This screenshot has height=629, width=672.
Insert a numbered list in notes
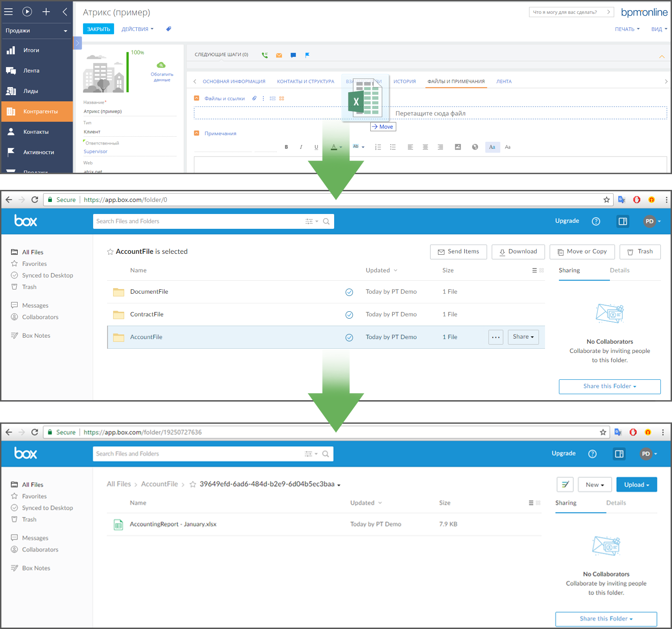pos(378,147)
